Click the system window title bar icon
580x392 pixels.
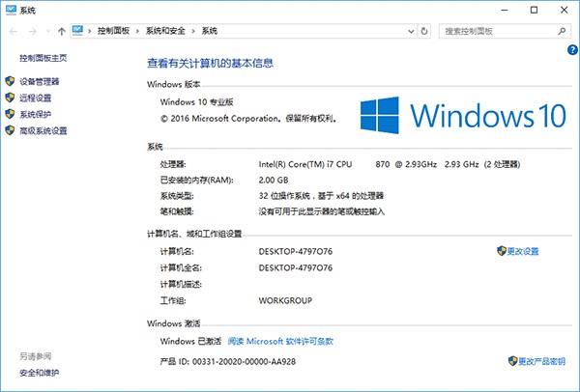(11, 10)
